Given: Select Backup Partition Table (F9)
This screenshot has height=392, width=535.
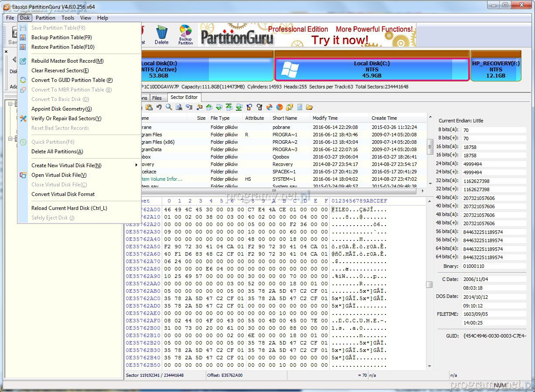Looking at the screenshot, I should (61, 37).
